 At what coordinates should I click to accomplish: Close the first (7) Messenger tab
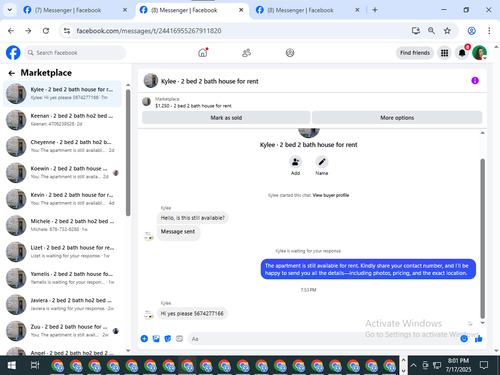[125, 10]
